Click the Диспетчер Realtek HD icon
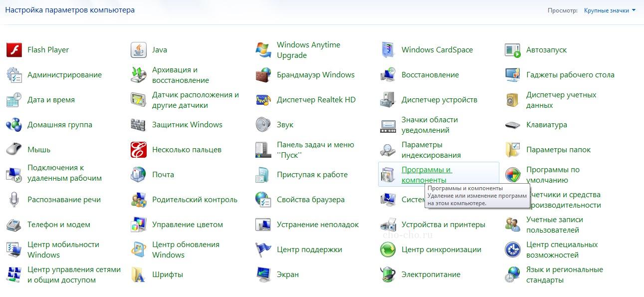Image resolution: width=644 pixels, height=297 pixels. coord(263,100)
